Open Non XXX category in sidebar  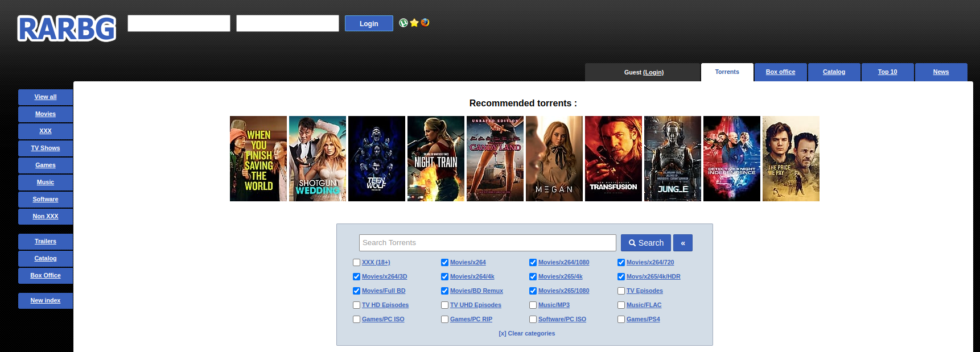46,217
